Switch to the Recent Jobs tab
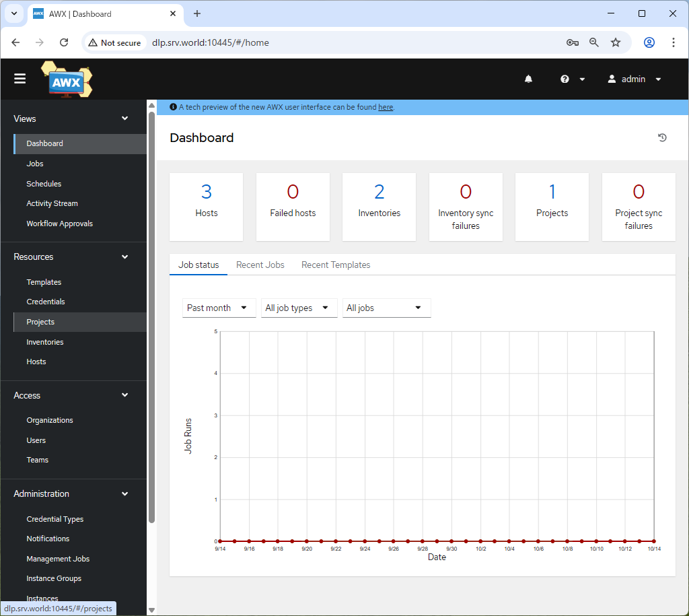Screen dimensions: 689x616 (260, 265)
